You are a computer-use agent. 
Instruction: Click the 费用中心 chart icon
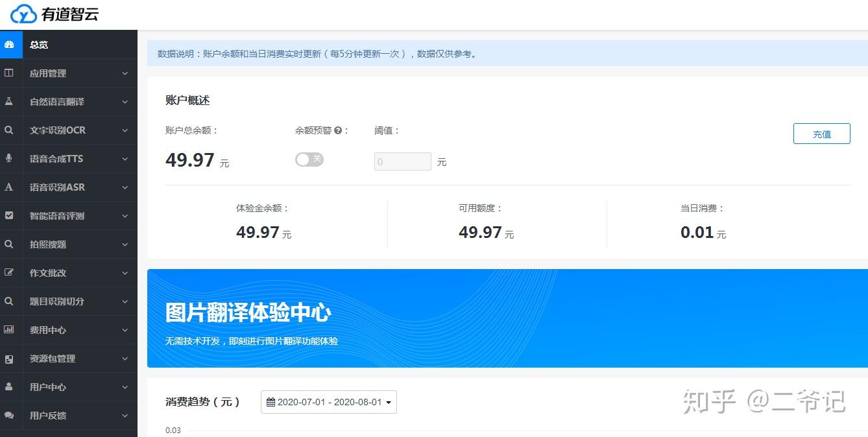point(9,330)
